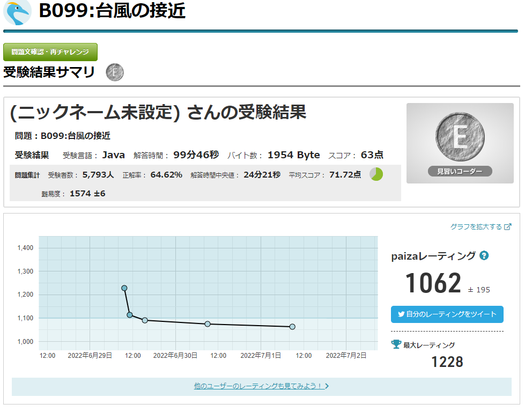
Task: Click the chevron arrow after 他のユーザー link
Action: coord(327,386)
